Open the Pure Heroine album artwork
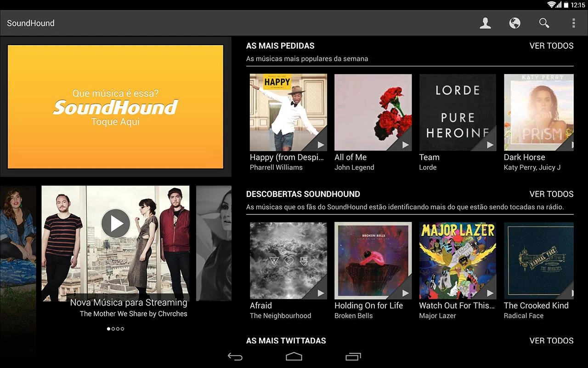The height and width of the screenshot is (368, 588). [x=458, y=112]
